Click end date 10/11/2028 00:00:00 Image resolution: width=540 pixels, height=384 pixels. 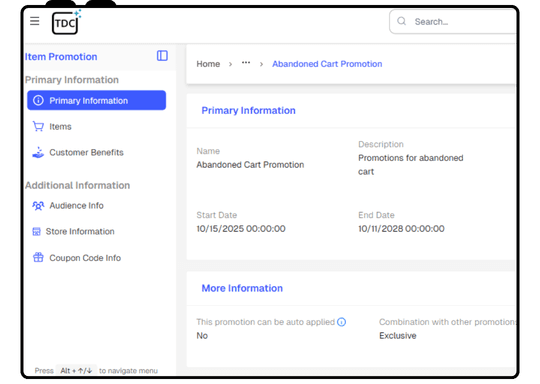pyautogui.click(x=401, y=229)
